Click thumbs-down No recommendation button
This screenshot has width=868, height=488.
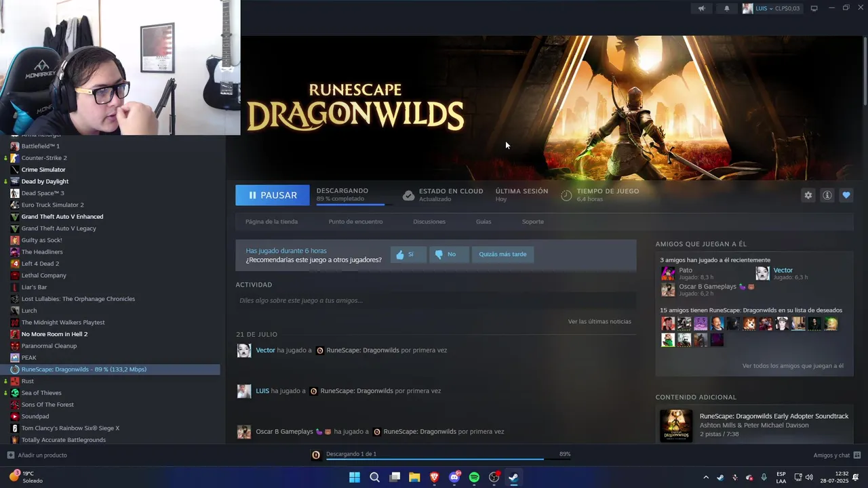coord(448,254)
